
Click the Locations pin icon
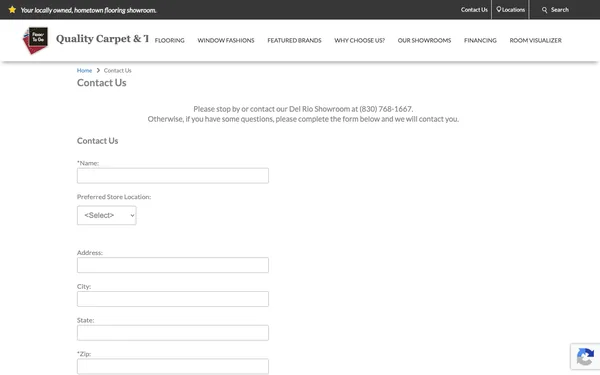tap(499, 9)
